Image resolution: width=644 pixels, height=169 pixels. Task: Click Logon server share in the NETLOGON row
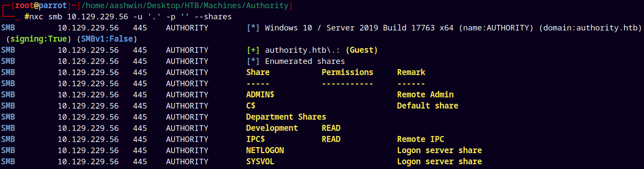tap(439, 151)
